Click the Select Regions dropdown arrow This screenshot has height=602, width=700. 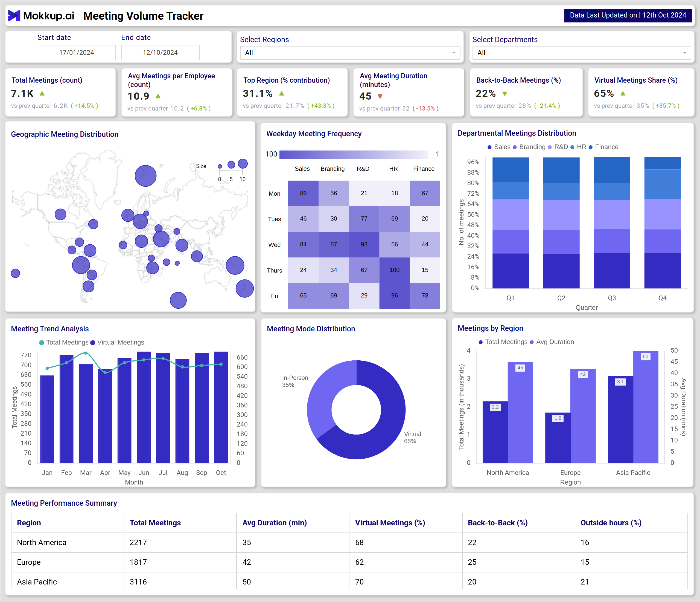tap(454, 53)
